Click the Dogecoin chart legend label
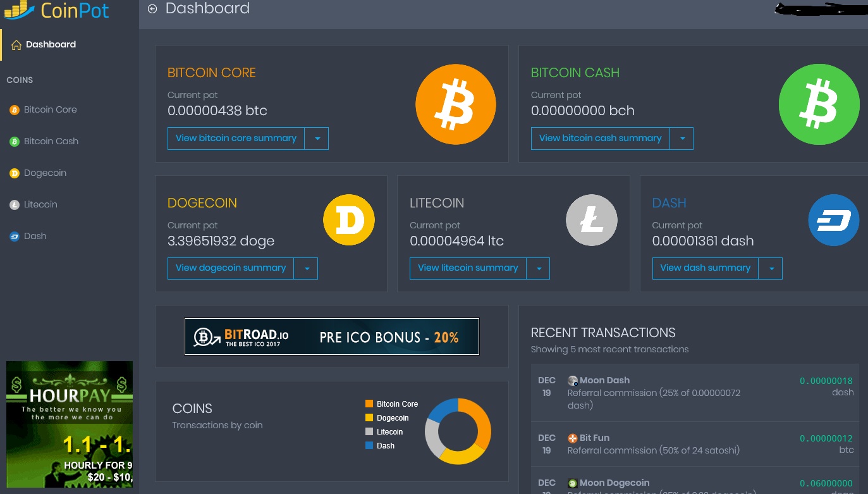The image size is (868, 494). click(393, 417)
